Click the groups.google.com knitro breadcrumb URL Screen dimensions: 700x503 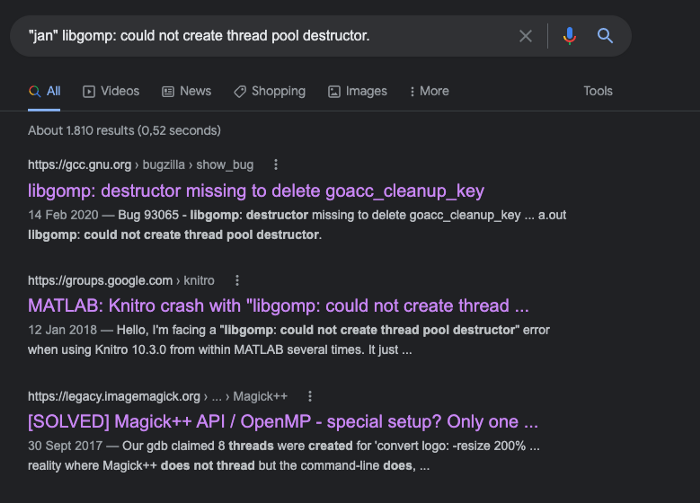122,281
